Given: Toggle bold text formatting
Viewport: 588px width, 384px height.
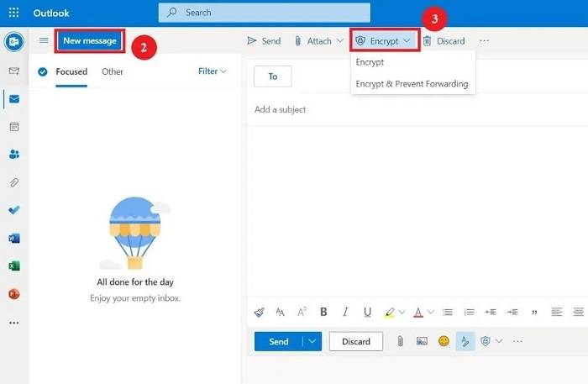Looking at the screenshot, I should 323,312.
